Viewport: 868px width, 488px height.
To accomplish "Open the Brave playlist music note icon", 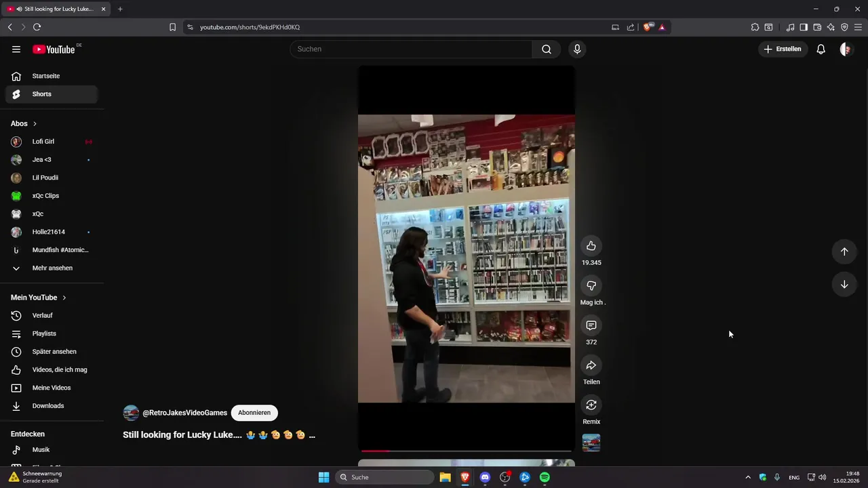I will click(x=790, y=27).
